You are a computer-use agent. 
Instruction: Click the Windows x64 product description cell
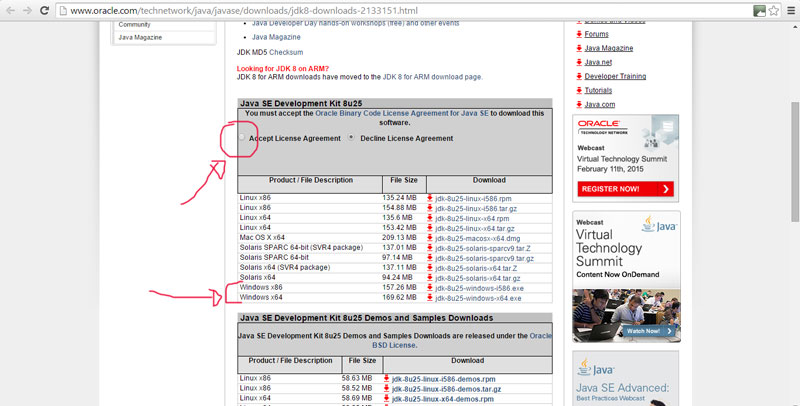tap(261, 297)
